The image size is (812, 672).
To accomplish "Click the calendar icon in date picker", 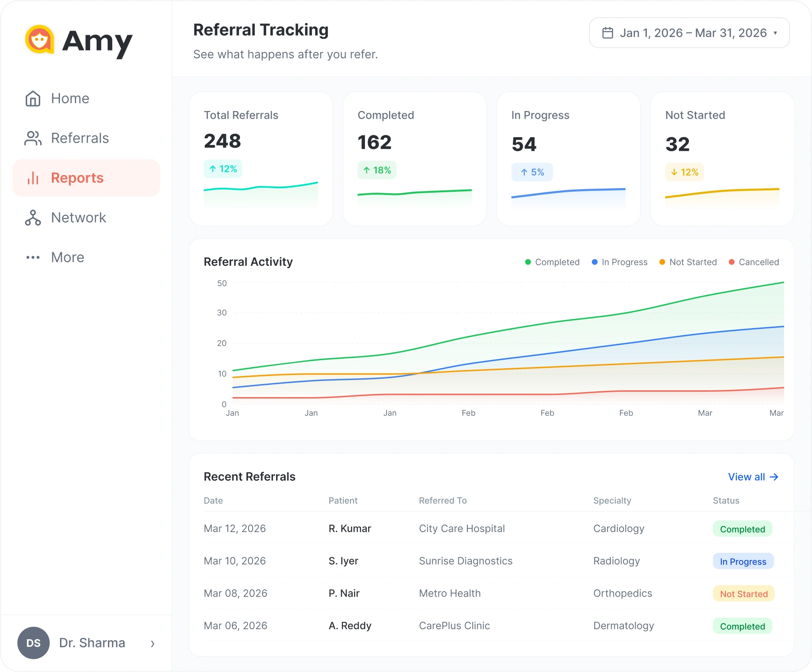I will pyautogui.click(x=608, y=33).
